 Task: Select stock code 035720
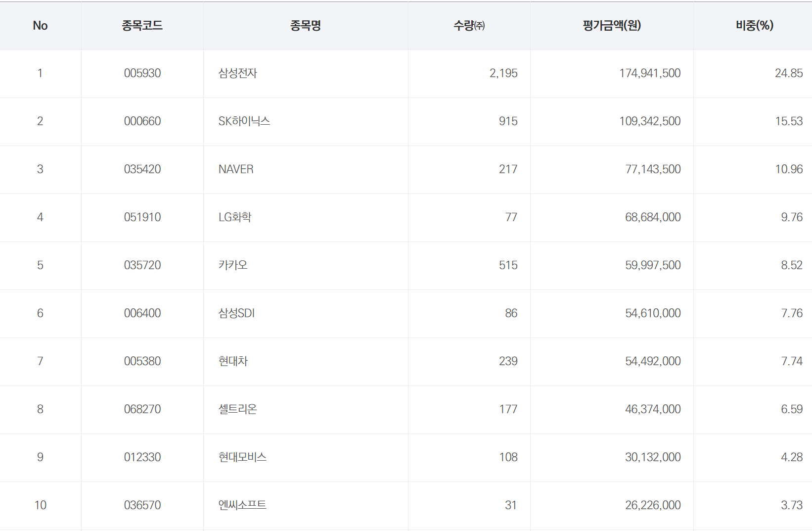pos(142,265)
